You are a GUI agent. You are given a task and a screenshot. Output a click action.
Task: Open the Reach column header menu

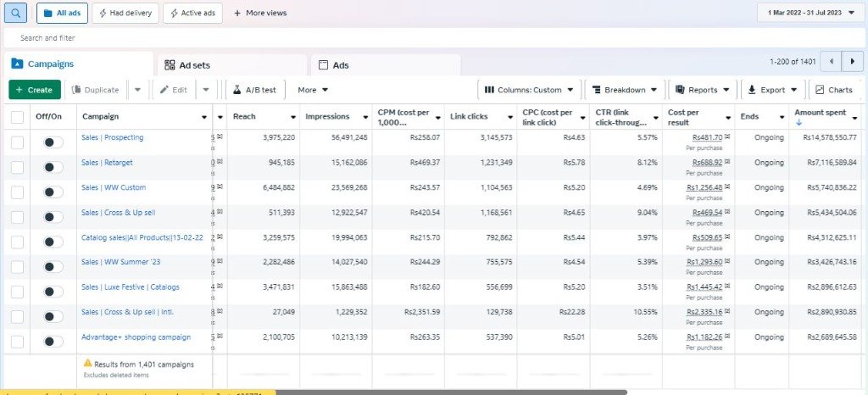(x=293, y=117)
